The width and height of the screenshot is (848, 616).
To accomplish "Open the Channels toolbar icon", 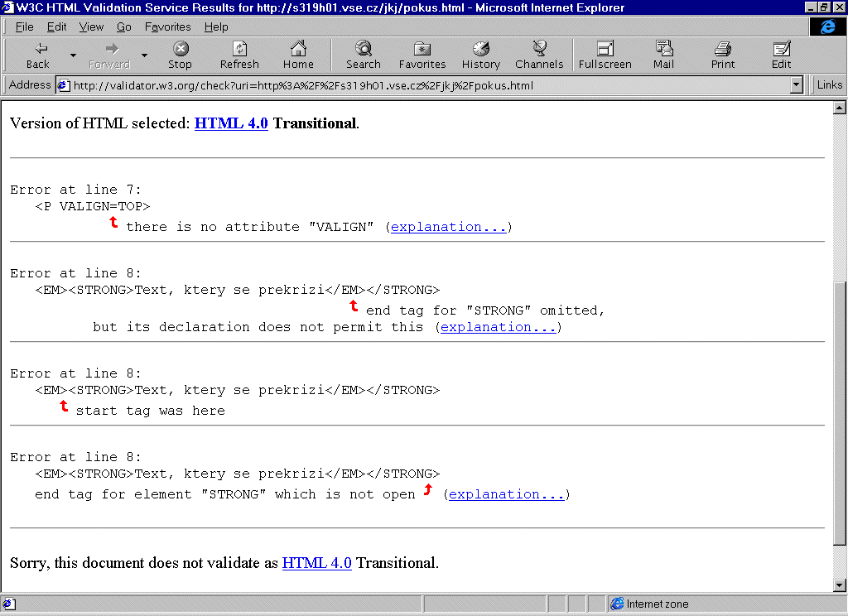I will [539, 49].
